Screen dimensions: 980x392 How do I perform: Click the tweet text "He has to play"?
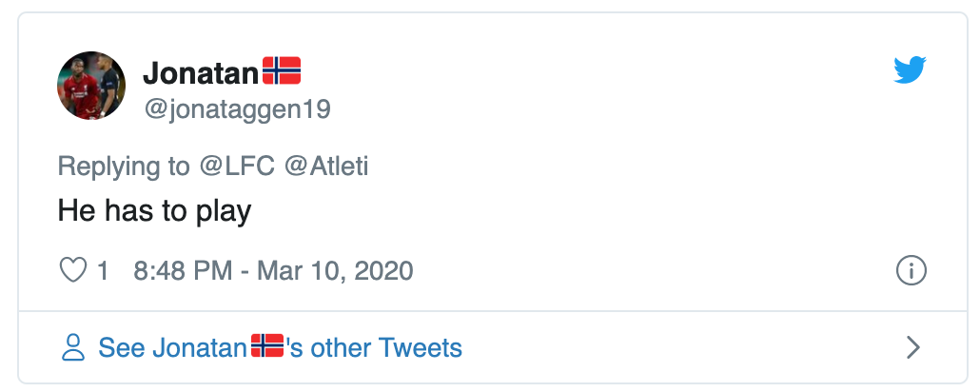tap(154, 210)
